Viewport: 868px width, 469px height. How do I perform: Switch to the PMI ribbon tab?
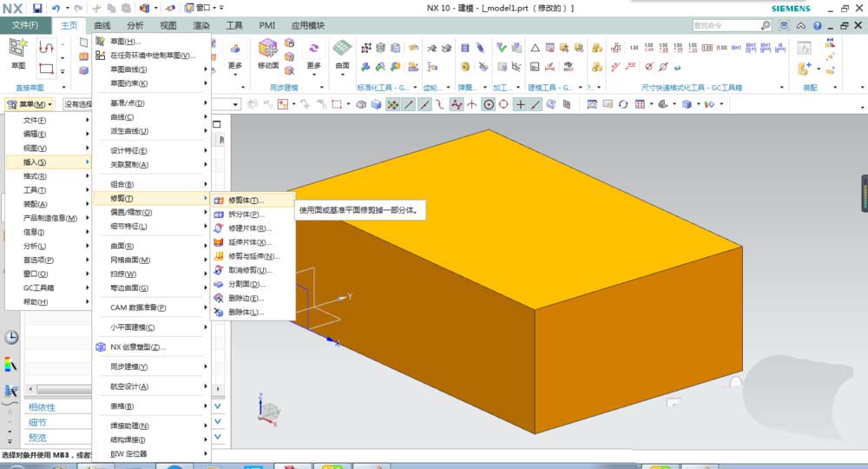click(x=266, y=25)
